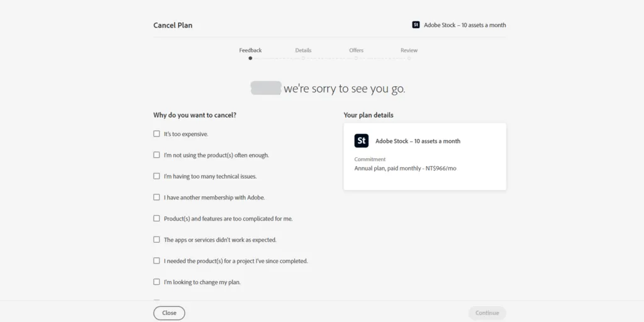Image resolution: width=644 pixels, height=322 pixels.
Task: Click the Feedback progress dot
Action: pyautogui.click(x=250, y=58)
